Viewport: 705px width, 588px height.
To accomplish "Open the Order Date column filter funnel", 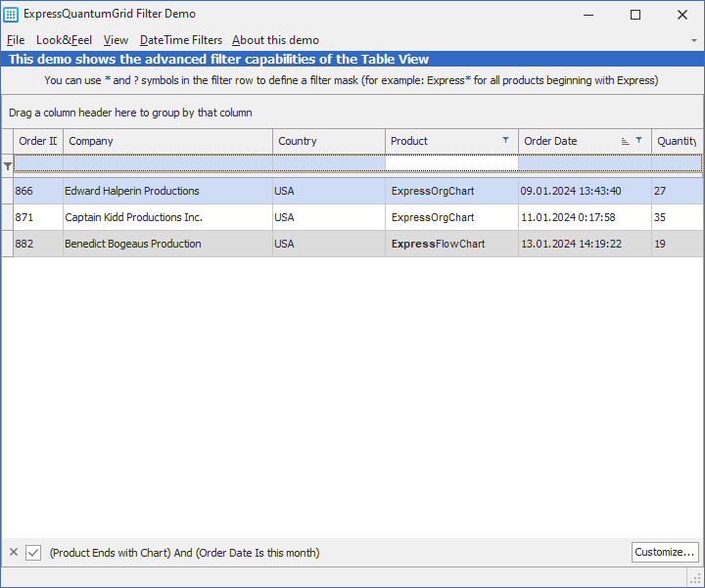I will (x=638, y=140).
